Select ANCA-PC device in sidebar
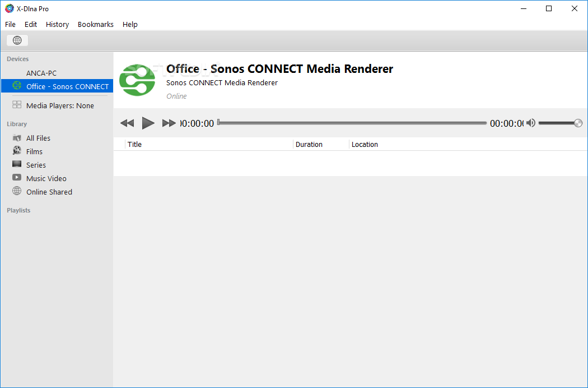Viewport: 588px width, 388px height. click(57, 73)
